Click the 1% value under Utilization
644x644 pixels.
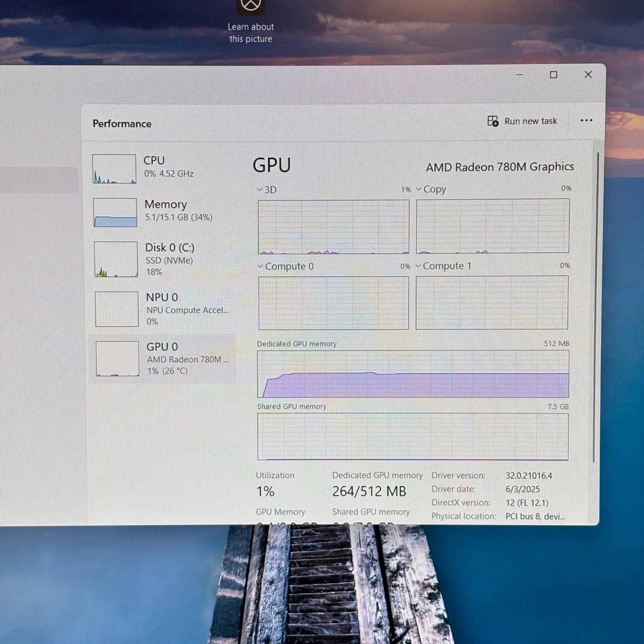265,491
